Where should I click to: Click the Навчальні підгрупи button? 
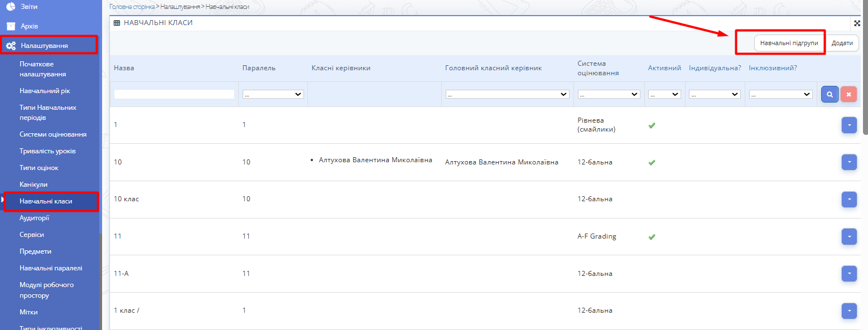pos(789,43)
